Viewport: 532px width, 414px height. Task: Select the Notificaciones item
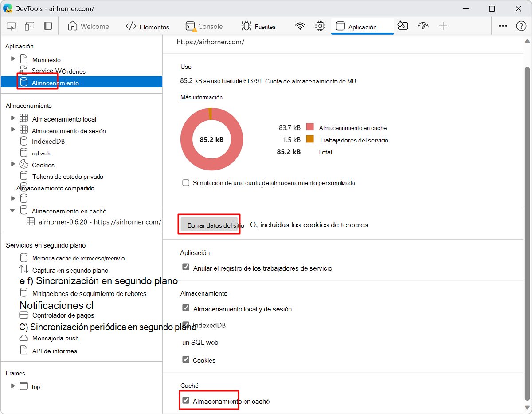(x=57, y=305)
